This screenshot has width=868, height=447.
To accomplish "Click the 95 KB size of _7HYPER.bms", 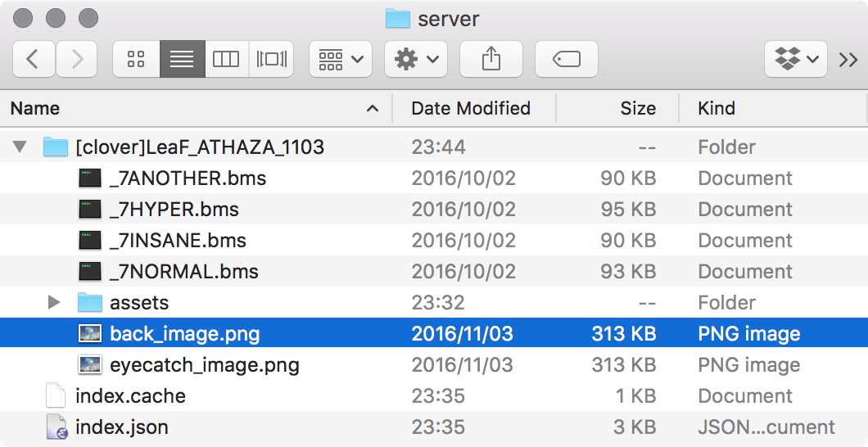I will 628,209.
